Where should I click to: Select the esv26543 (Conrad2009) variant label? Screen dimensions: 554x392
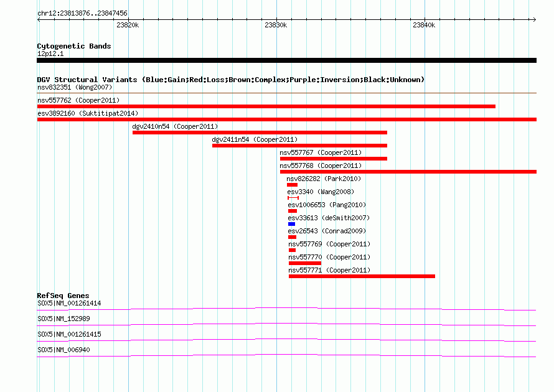pyautogui.click(x=327, y=231)
